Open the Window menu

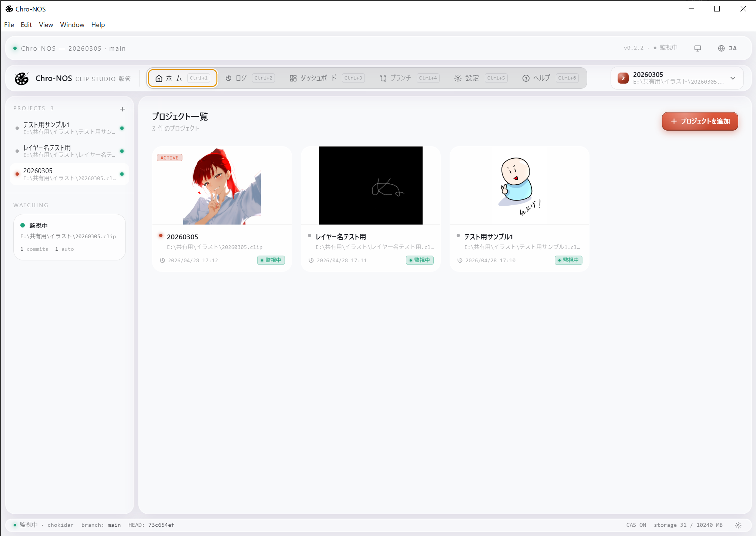point(72,24)
